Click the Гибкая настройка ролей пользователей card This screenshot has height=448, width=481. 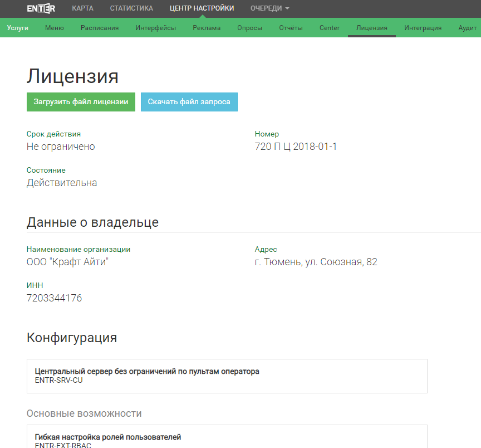tap(227, 437)
